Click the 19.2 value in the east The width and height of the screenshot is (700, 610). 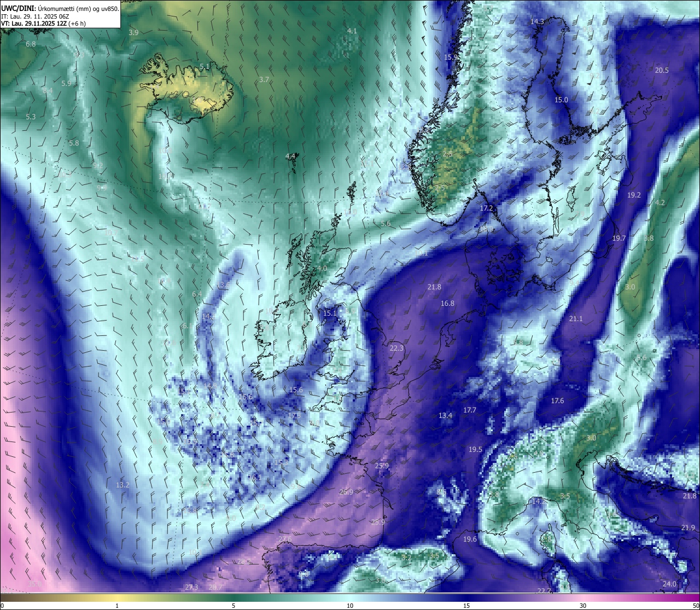pyautogui.click(x=634, y=195)
